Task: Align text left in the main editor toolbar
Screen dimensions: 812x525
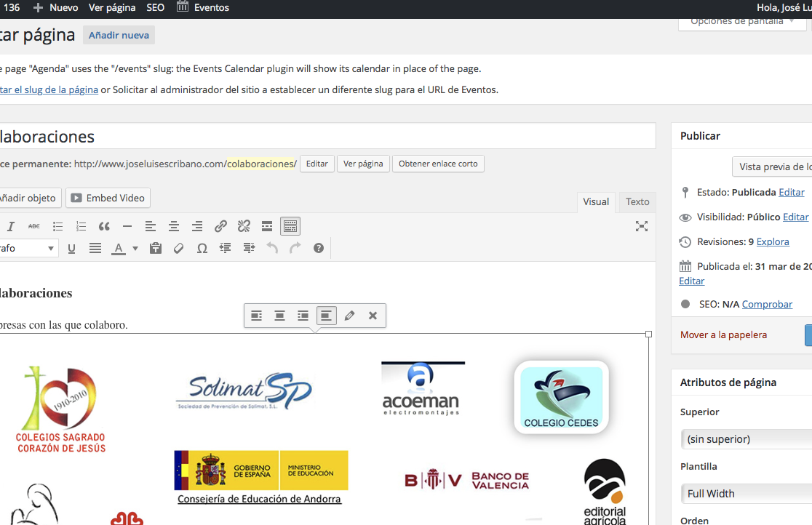Action: (150, 226)
